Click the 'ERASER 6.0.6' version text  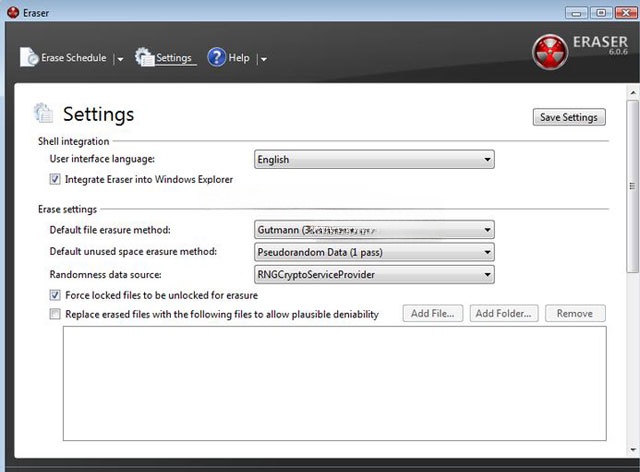point(600,45)
